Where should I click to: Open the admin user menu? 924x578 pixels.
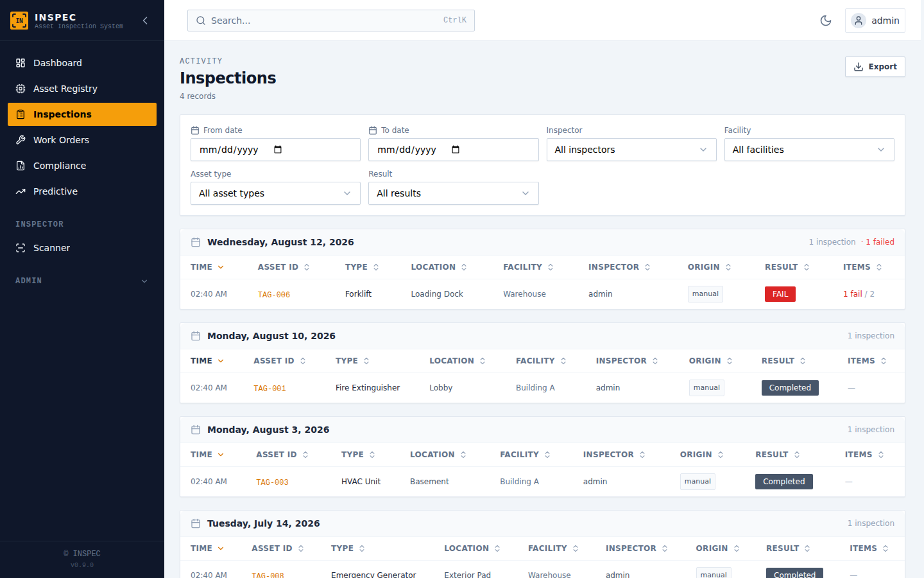(875, 21)
